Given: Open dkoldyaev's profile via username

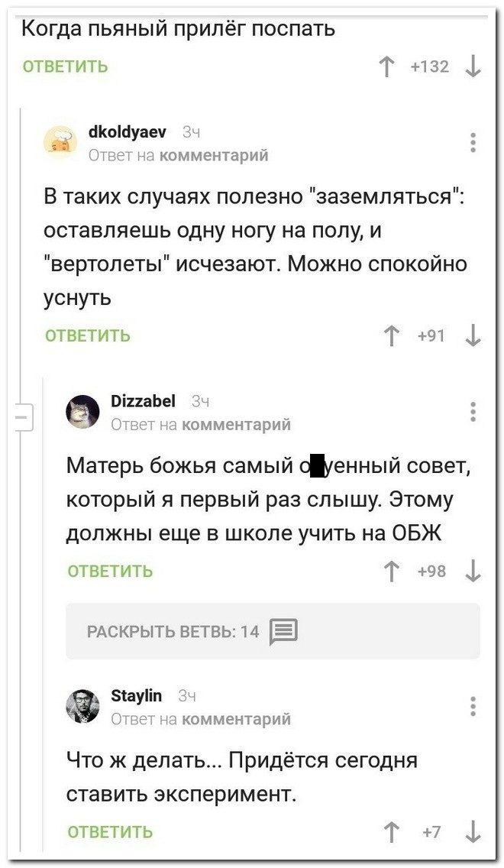Looking at the screenshot, I should pyautogui.click(x=128, y=131).
